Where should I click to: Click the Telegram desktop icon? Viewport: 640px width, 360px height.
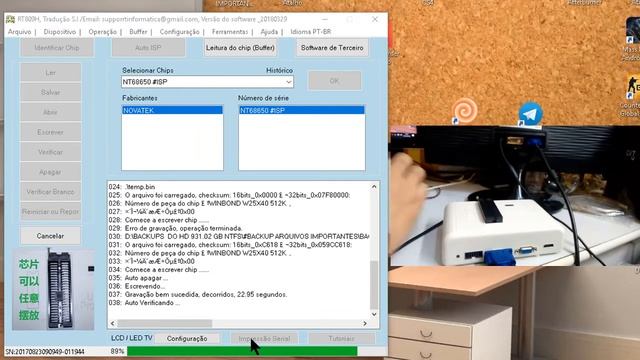[x=530, y=113]
